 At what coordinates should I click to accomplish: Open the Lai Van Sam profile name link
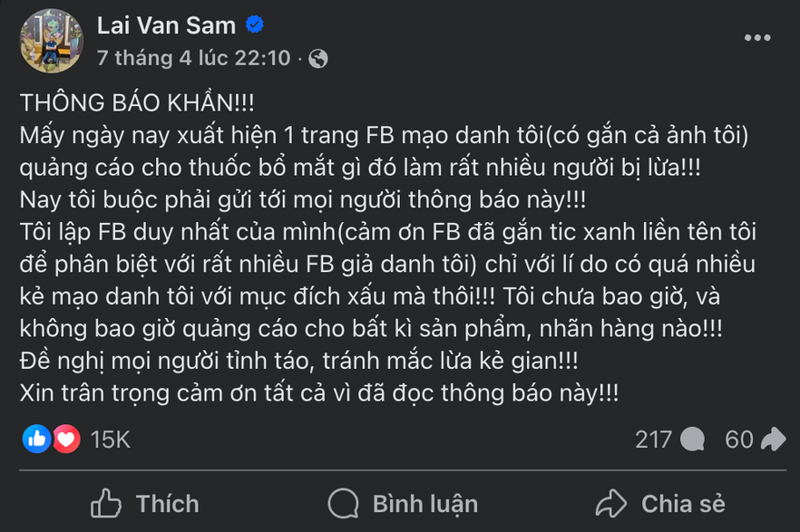(x=166, y=25)
